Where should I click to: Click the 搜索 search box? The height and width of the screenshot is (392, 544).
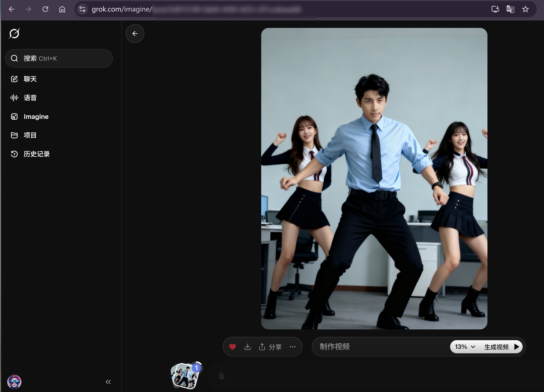point(59,58)
